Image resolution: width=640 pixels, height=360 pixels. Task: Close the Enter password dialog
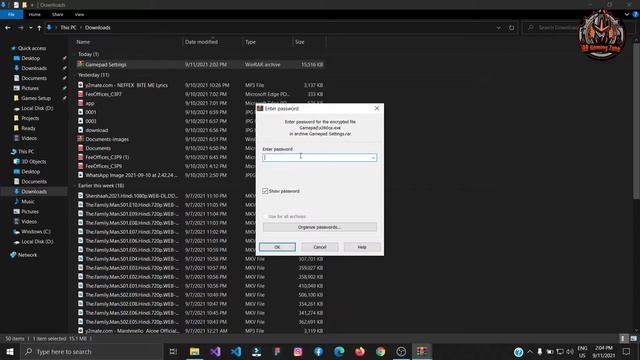click(377, 108)
